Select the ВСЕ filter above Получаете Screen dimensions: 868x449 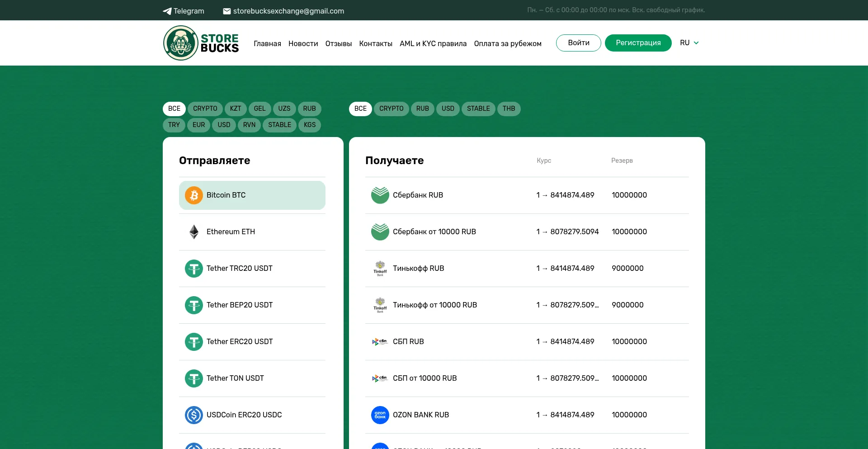coord(360,109)
